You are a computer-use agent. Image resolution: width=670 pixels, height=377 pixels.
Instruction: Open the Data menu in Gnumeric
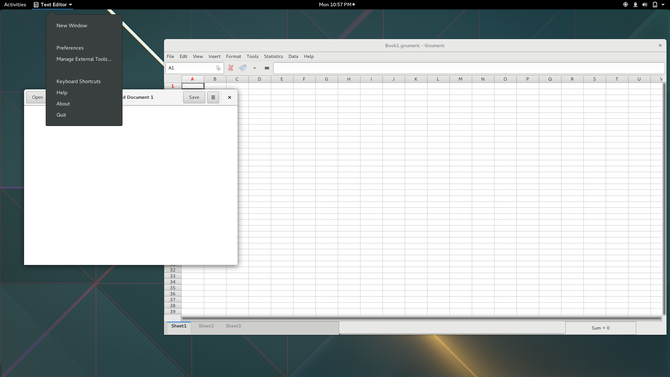(x=293, y=56)
